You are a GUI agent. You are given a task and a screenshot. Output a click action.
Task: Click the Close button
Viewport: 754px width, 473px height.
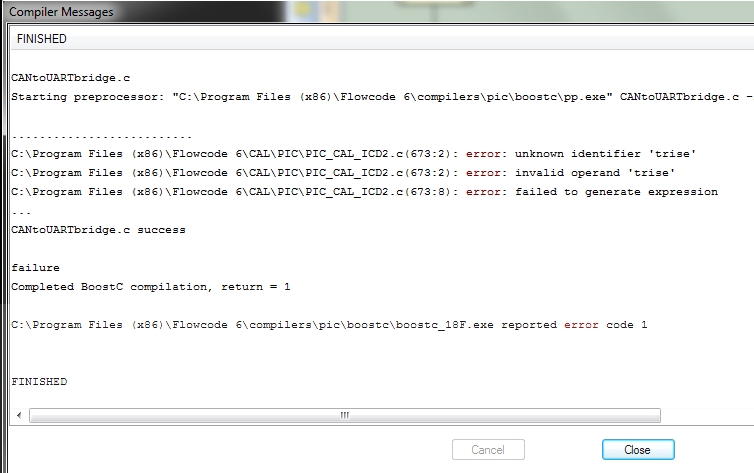638,449
